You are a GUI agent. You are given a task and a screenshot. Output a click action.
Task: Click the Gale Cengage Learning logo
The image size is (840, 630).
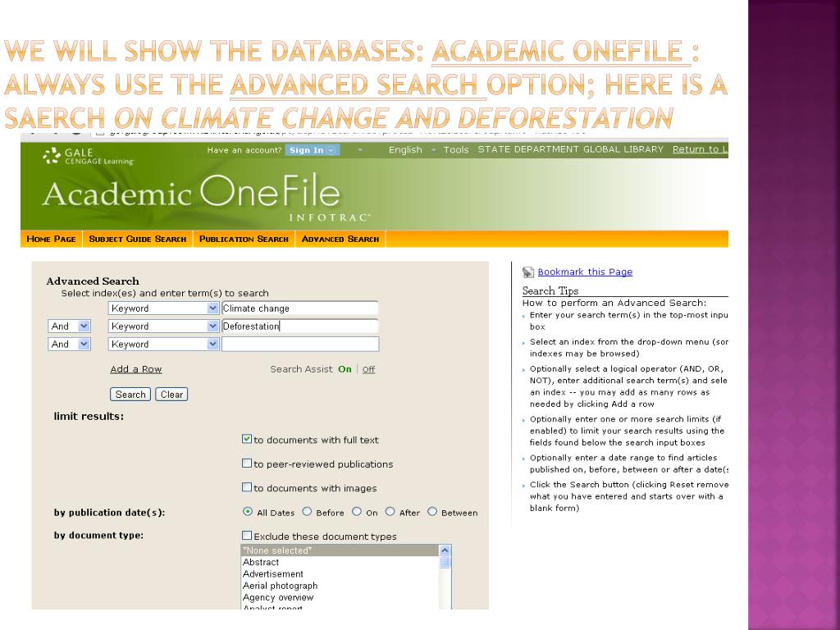point(88,156)
